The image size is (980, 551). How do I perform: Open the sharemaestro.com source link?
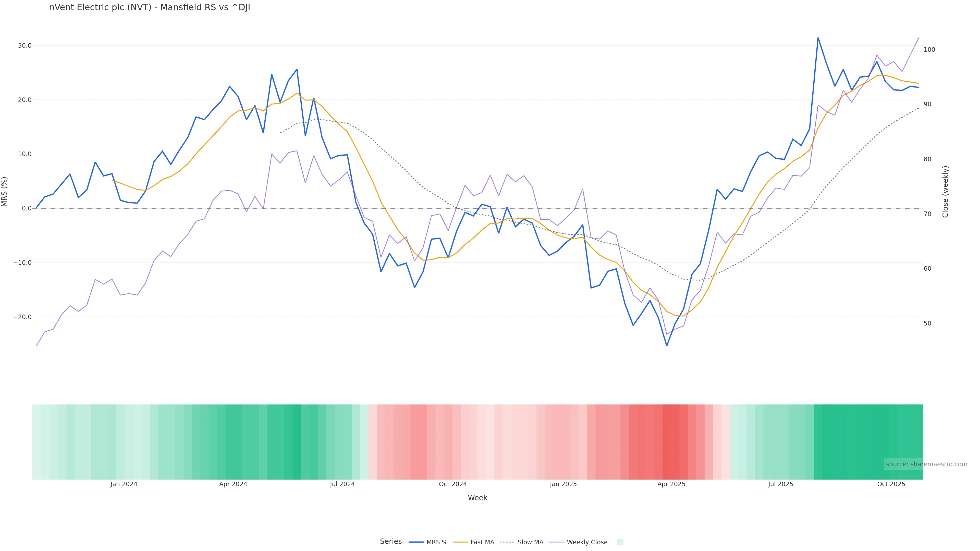click(x=926, y=464)
